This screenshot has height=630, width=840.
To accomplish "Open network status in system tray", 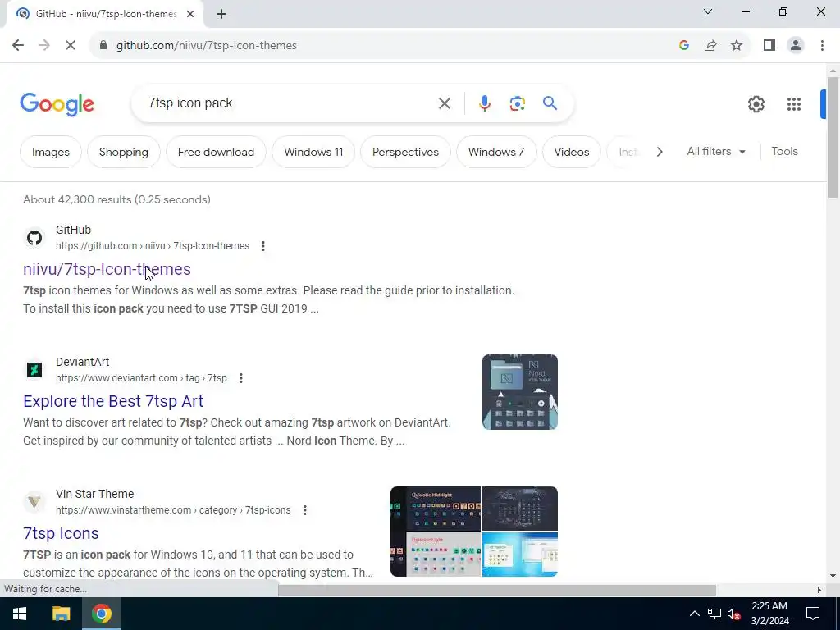I will [714, 614].
